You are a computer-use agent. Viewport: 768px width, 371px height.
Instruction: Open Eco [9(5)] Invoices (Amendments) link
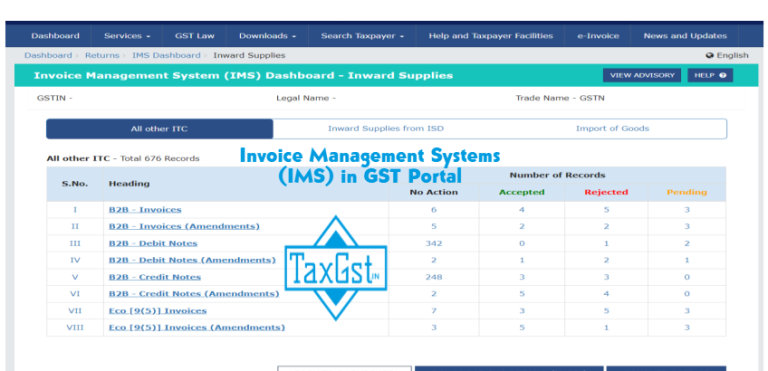tap(197, 328)
